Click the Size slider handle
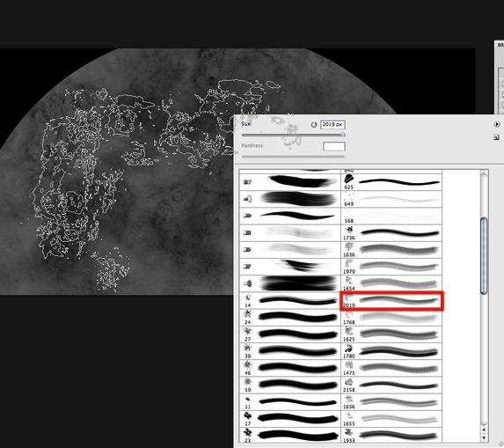This screenshot has height=448, width=504. point(343,135)
